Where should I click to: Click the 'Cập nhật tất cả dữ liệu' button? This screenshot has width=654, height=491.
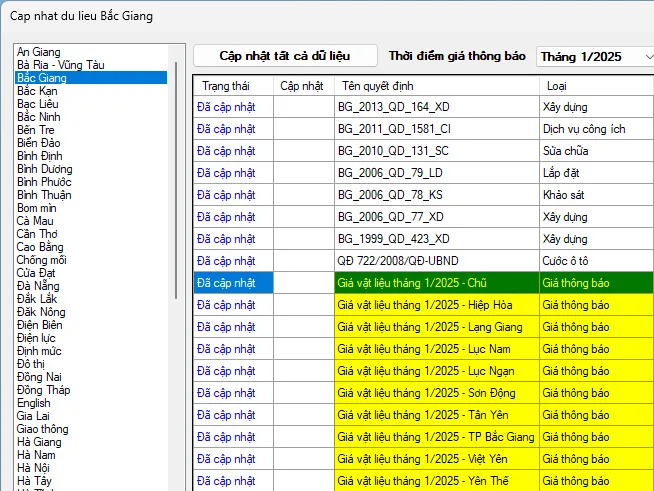(x=285, y=56)
